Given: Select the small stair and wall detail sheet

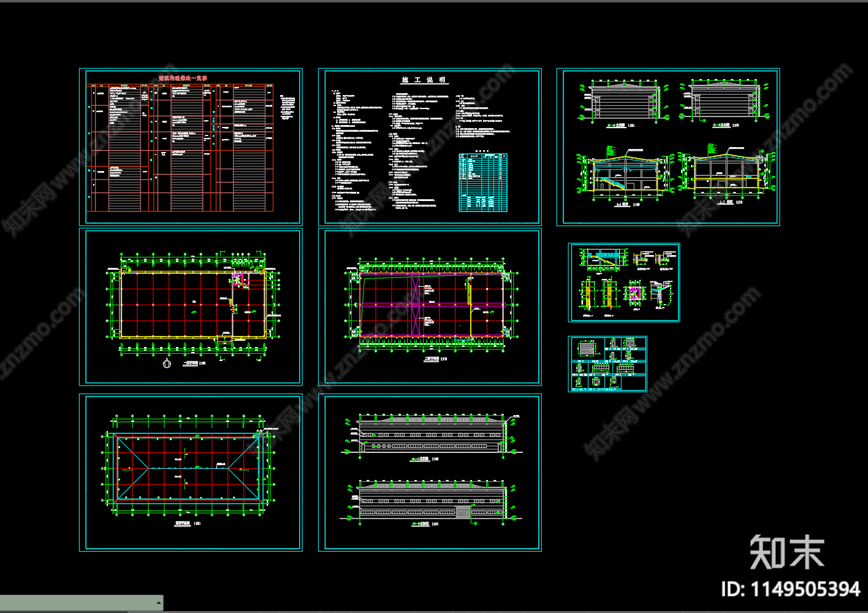Looking at the screenshot, I should click(x=624, y=283).
